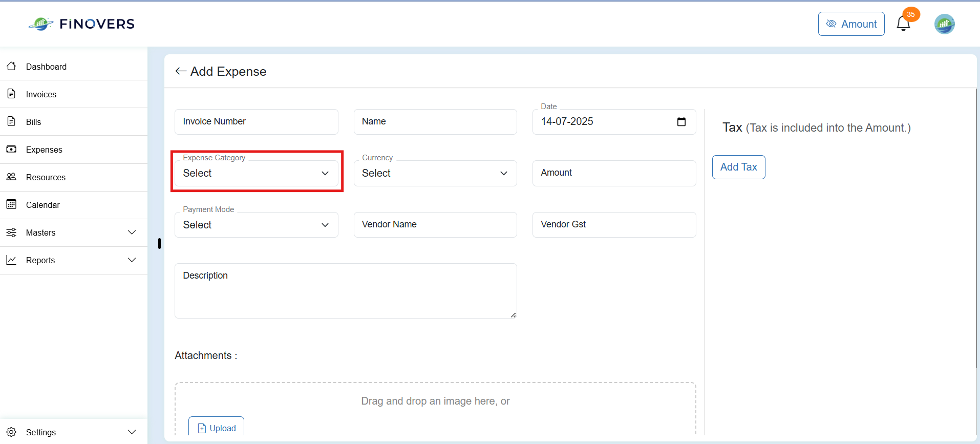Screen dimensions: 980x444
Task: Click the Upload attachment button
Action: [x=216, y=427]
